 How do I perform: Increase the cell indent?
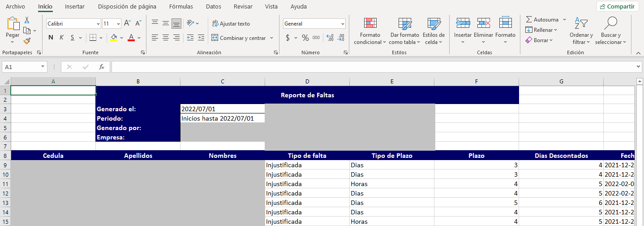201,38
